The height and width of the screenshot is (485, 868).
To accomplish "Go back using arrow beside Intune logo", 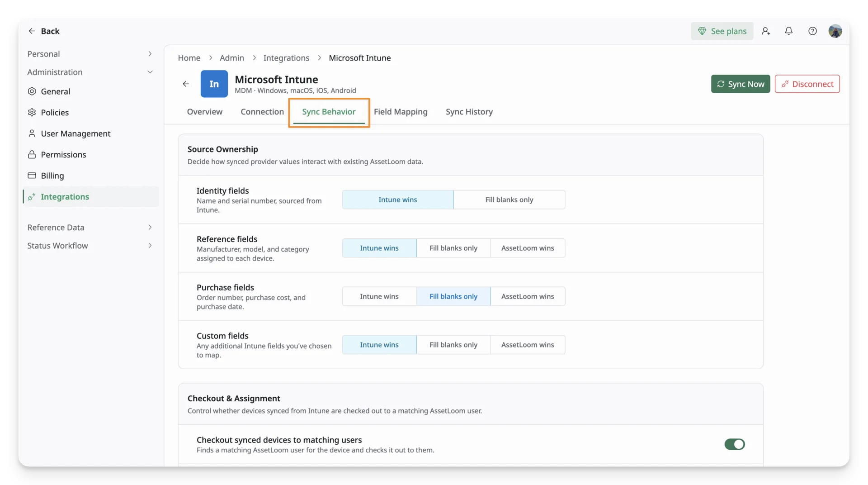I will tap(186, 84).
